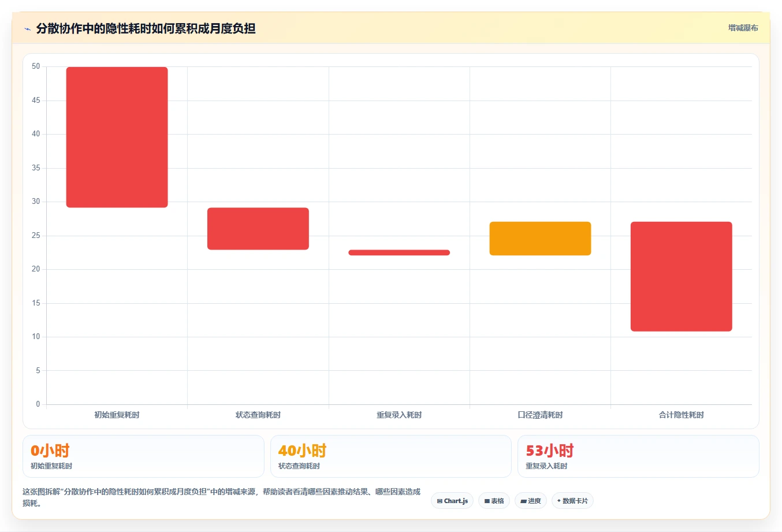Click the red 合计隐性耗时 bar
This screenshot has width=782, height=532.
(x=682, y=277)
